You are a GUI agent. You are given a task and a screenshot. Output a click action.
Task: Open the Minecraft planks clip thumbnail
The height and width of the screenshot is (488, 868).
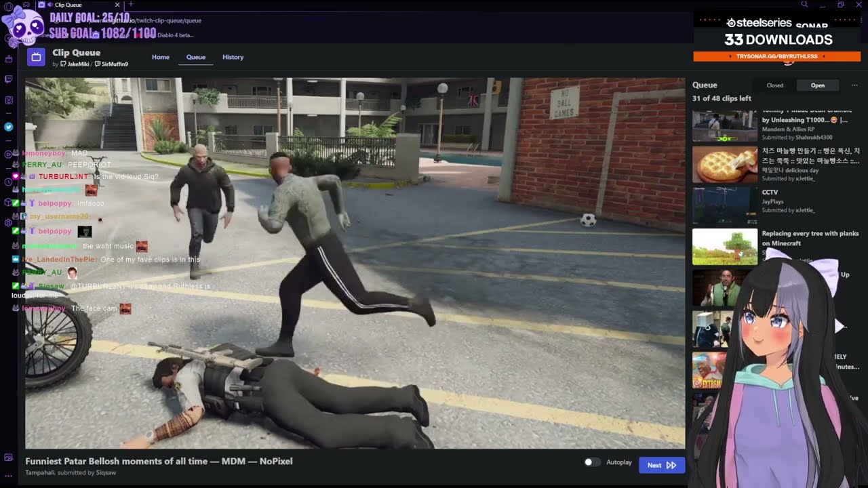[x=724, y=247]
